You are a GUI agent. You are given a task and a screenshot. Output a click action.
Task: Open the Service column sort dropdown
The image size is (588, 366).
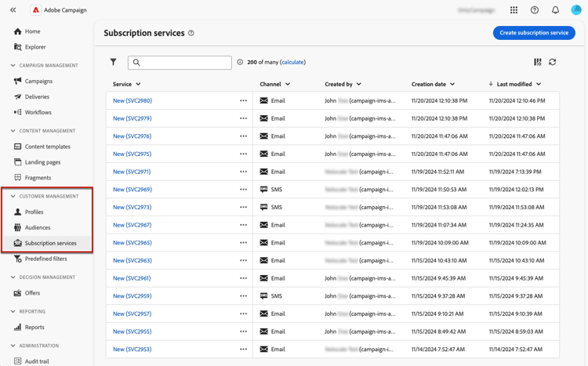point(138,84)
